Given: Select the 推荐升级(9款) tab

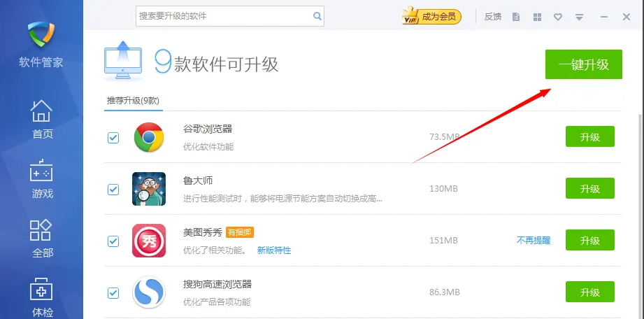Looking at the screenshot, I should pos(133,101).
